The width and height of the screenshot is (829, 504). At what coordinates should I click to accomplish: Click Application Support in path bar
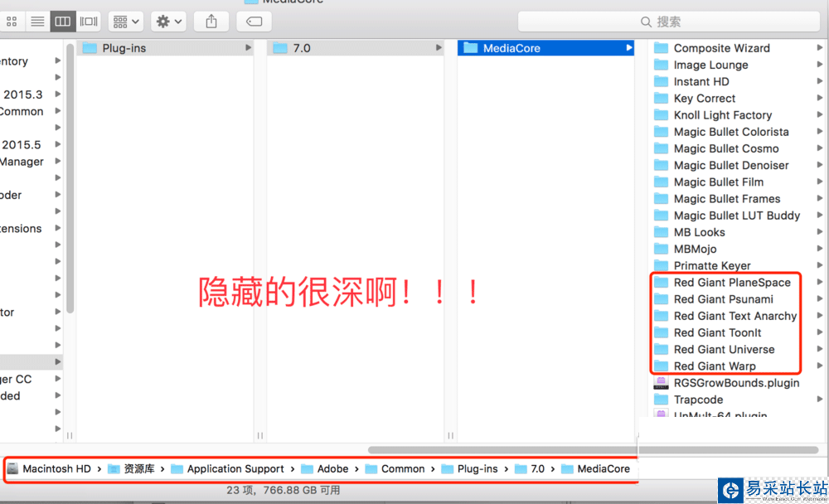pyautogui.click(x=228, y=469)
